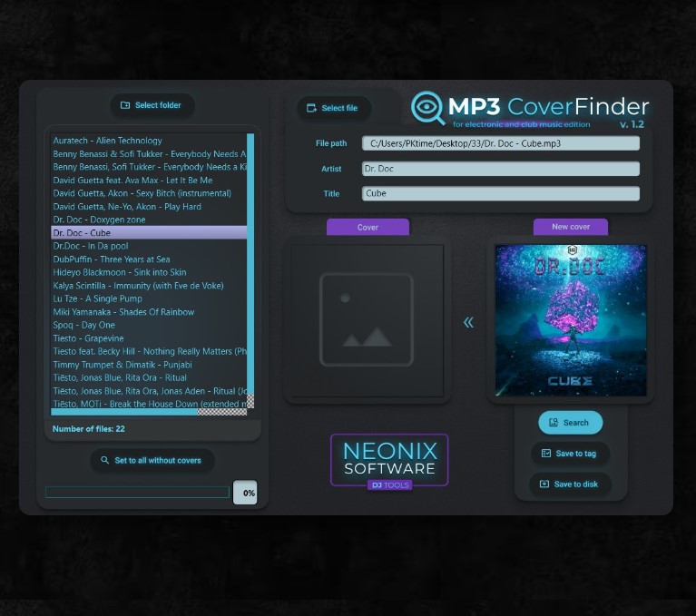696x616 pixels.
Task: Click the horizontal scrollbar under file list
Action: (124, 412)
